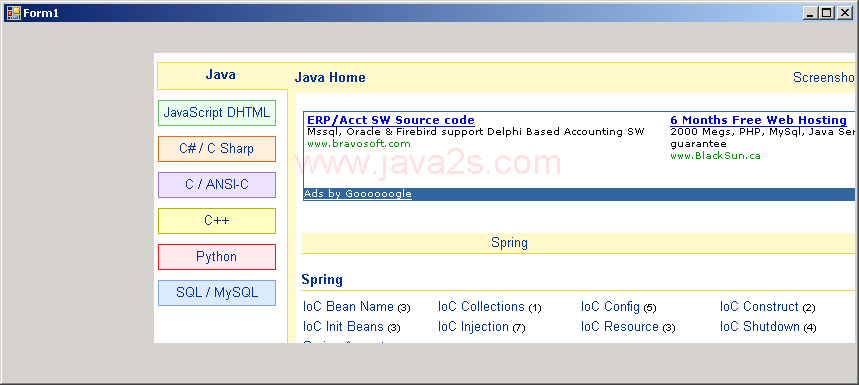Open the ERP/Acct SW Source code ad
The width and height of the screenshot is (859, 385).
391,120
